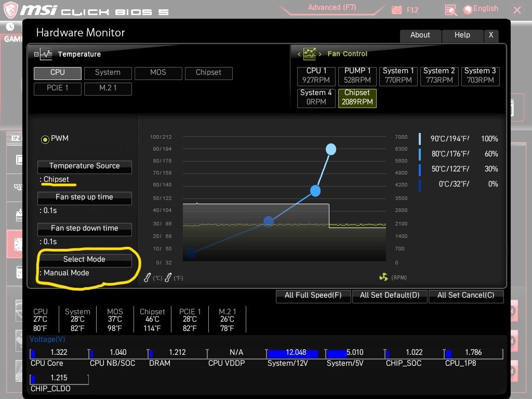This screenshot has height=399, width=532.
Task: Switch to the CPU 1 fan tab
Action: [x=316, y=75]
